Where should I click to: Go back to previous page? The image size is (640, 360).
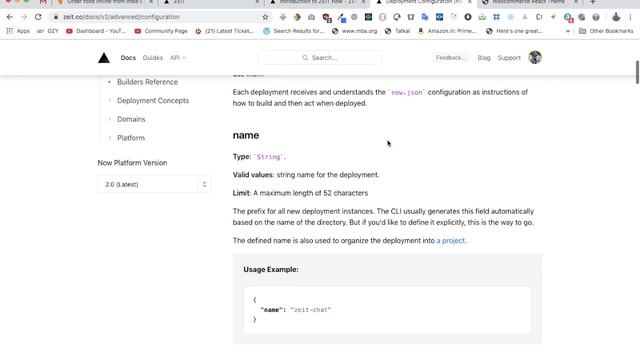[x=10, y=17]
